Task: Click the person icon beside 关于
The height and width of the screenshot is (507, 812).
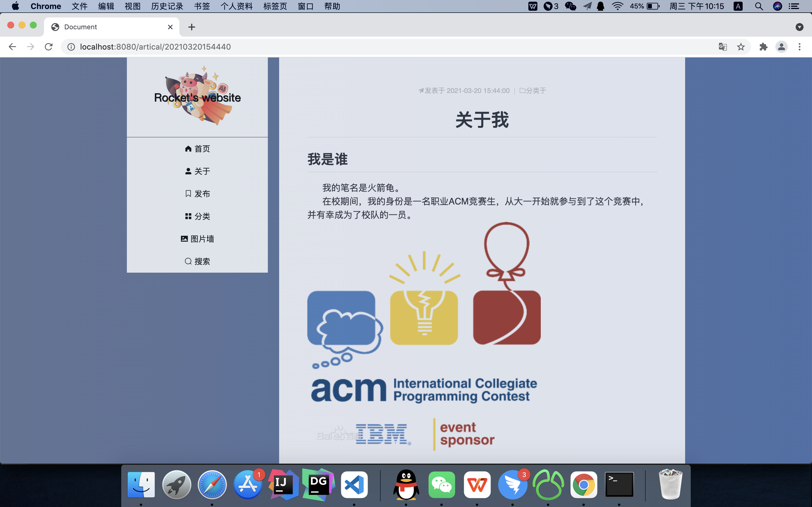Action: [x=188, y=171]
